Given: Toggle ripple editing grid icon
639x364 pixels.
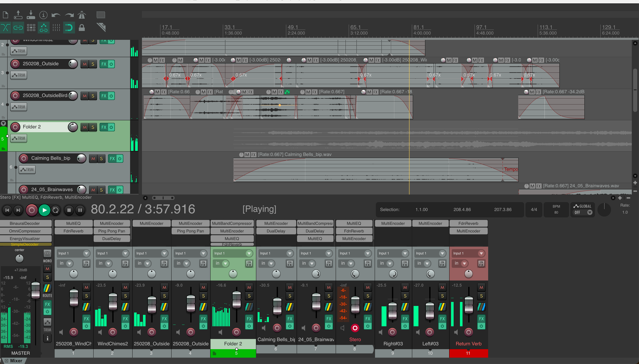Looking at the screenshot, I should pyautogui.click(x=31, y=28).
